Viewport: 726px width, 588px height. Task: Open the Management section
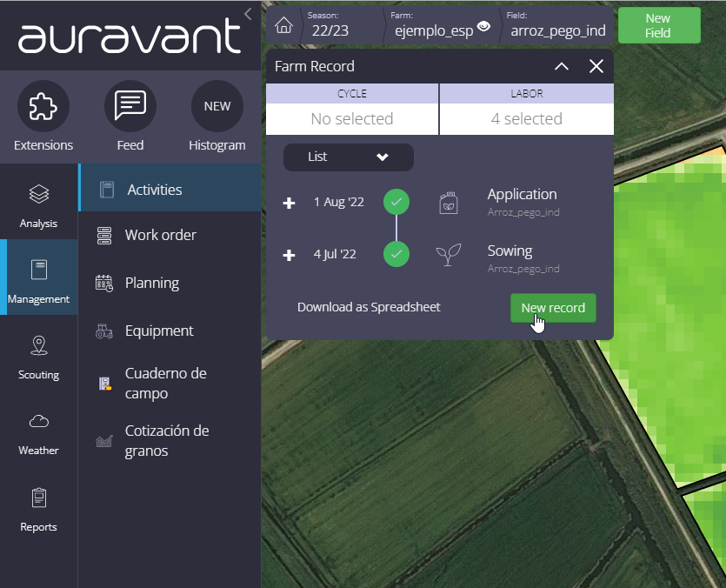[x=39, y=277]
